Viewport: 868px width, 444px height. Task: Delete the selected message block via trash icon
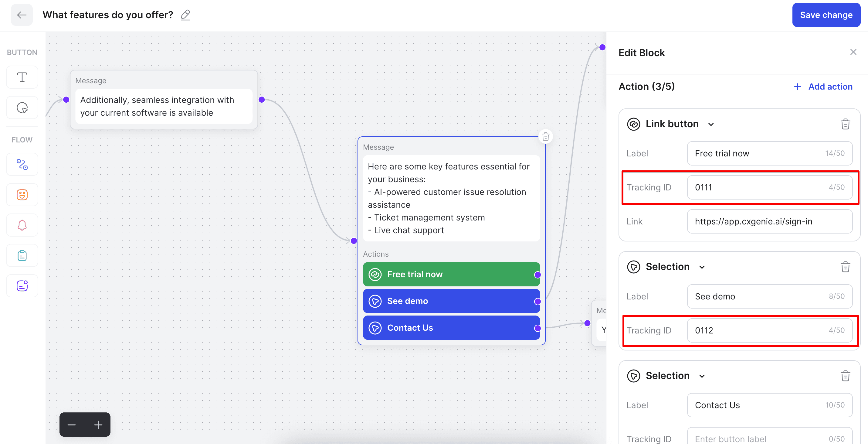point(545,137)
